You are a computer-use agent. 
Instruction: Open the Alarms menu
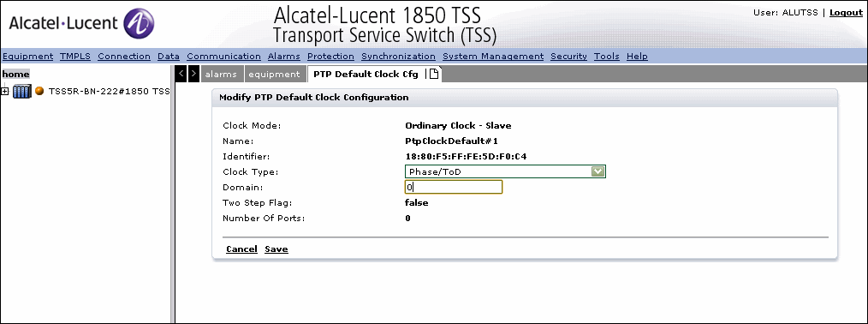point(284,56)
